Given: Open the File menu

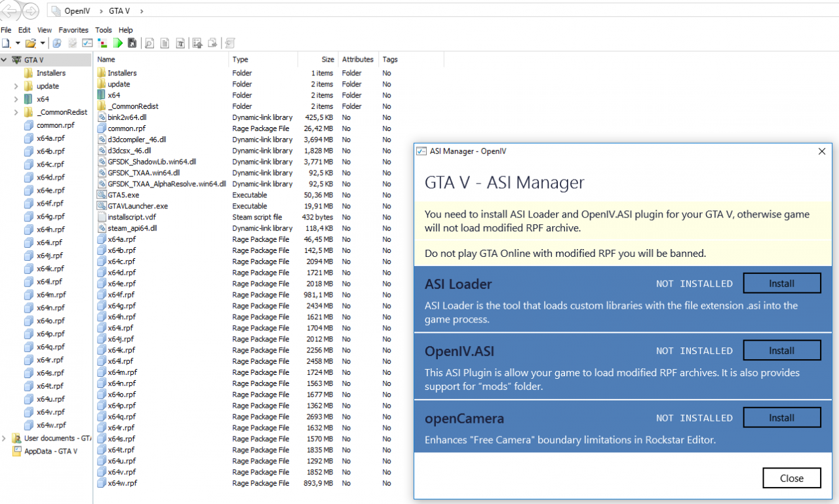Looking at the screenshot, I should click(6, 30).
